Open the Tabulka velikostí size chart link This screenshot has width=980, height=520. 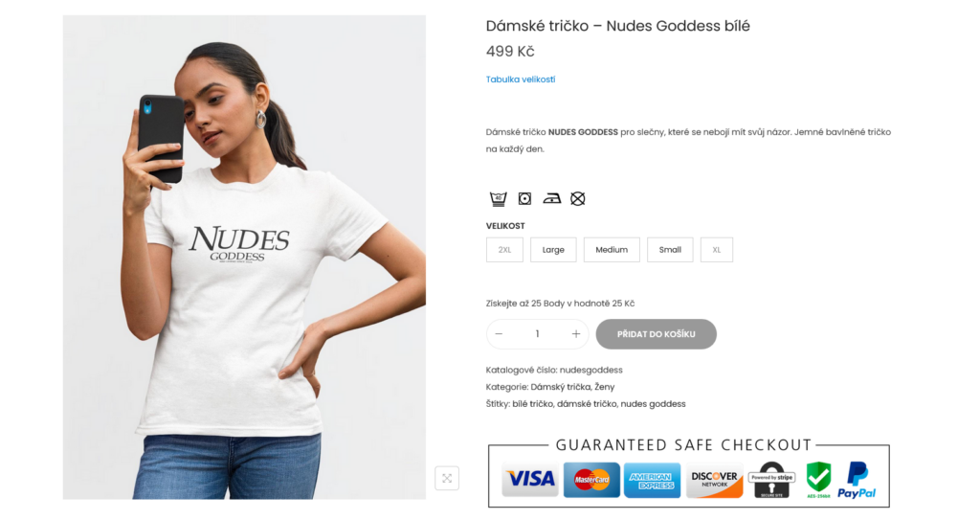520,79
